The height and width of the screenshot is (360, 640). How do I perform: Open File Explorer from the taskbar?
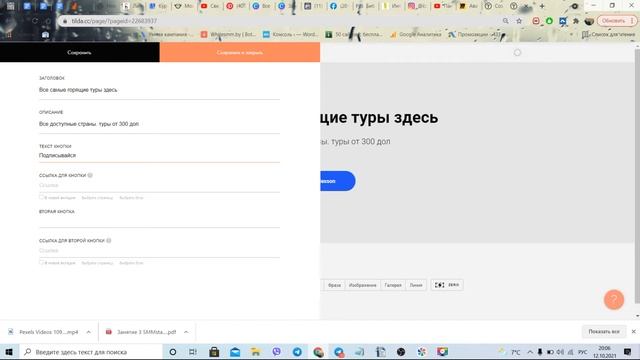(256, 352)
